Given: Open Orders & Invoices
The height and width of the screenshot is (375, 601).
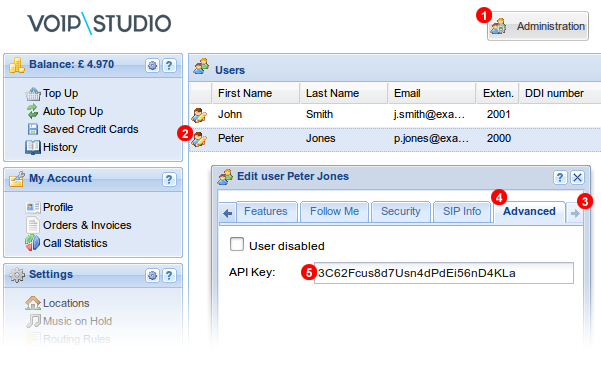Looking at the screenshot, I should tap(87, 225).
